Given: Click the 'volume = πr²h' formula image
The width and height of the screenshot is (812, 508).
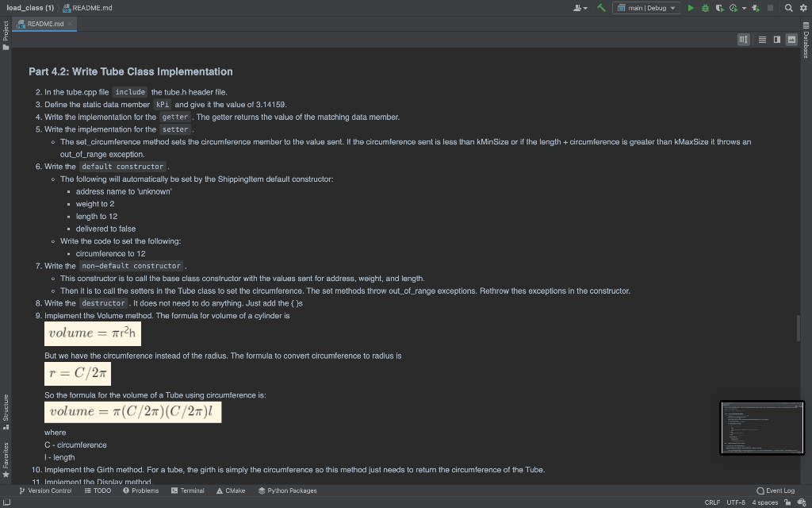Looking at the screenshot, I should click(93, 333).
